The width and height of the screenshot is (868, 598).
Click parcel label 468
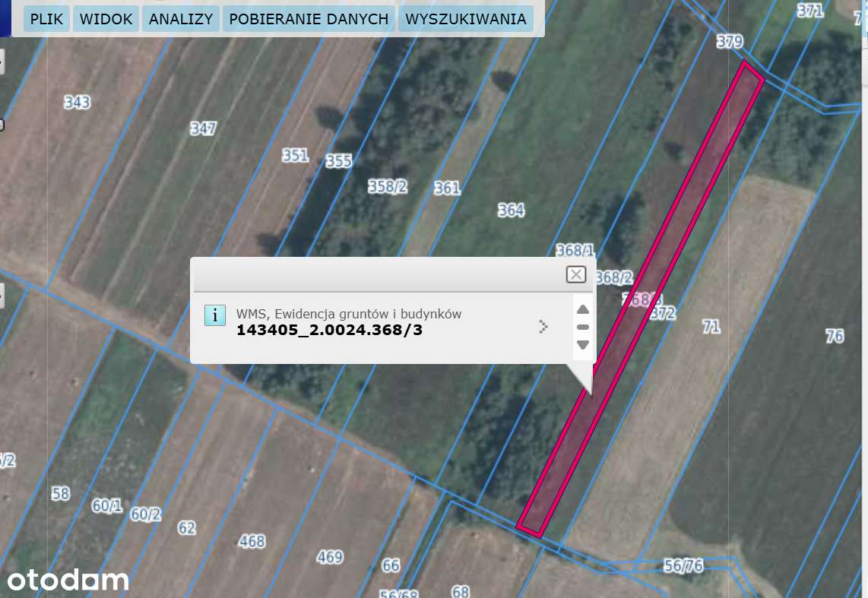(x=252, y=541)
